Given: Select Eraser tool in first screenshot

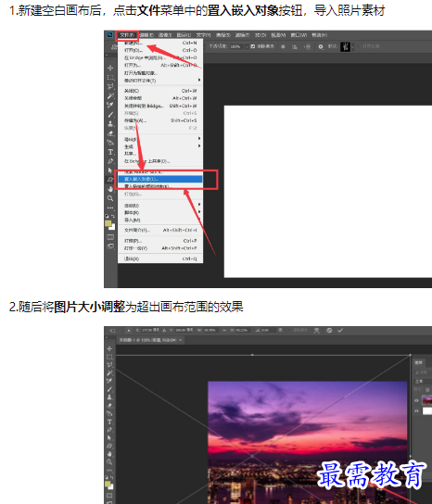Looking at the screenshot, I should [x=110, y=133].
